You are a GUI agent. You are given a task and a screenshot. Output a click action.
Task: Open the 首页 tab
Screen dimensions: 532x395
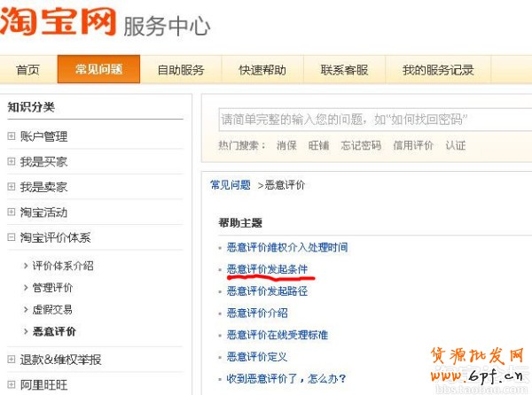(x=28, y=70)
